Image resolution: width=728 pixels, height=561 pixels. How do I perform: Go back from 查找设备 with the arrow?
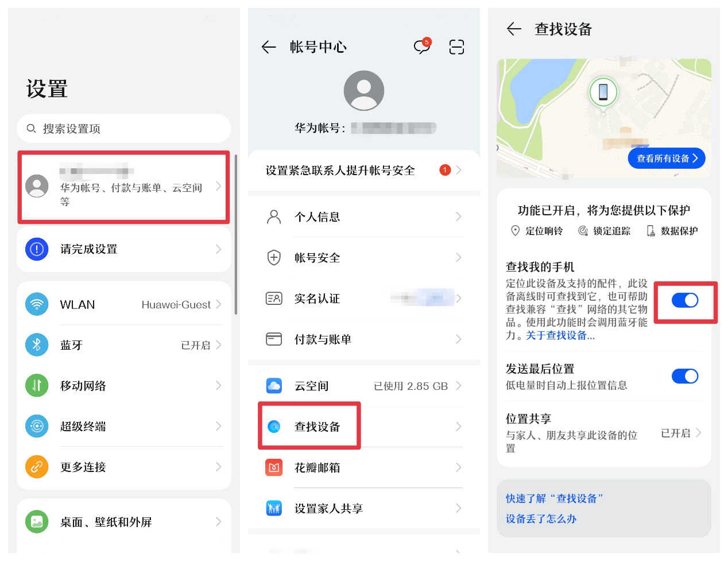(514, 29)
